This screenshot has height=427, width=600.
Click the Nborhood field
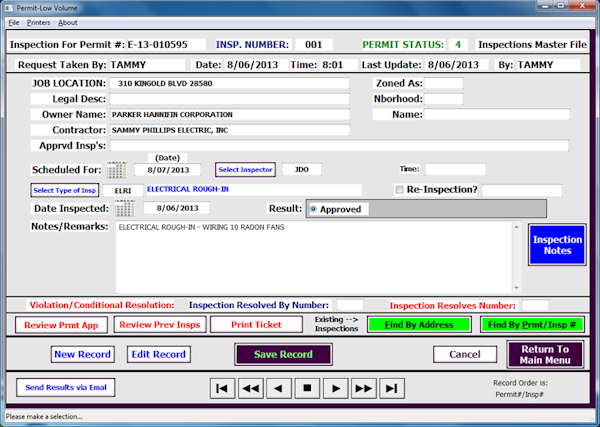point(443,99)
